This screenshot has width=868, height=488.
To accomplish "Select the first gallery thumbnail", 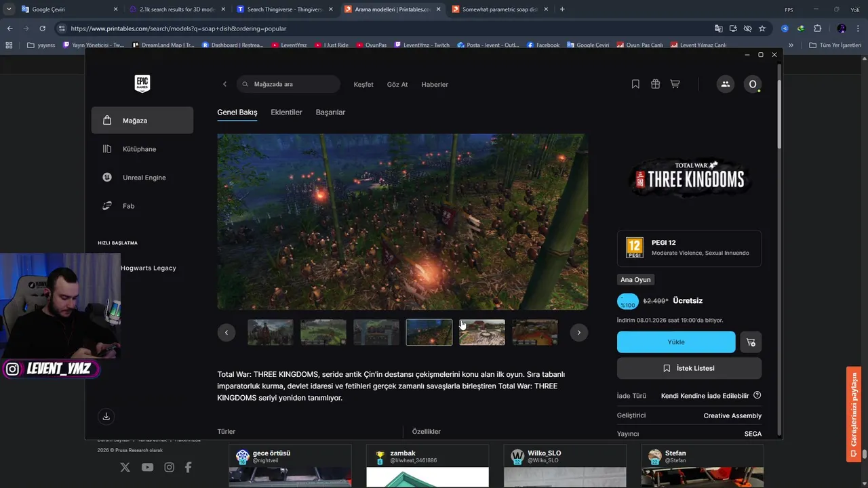I will (271, 332).
